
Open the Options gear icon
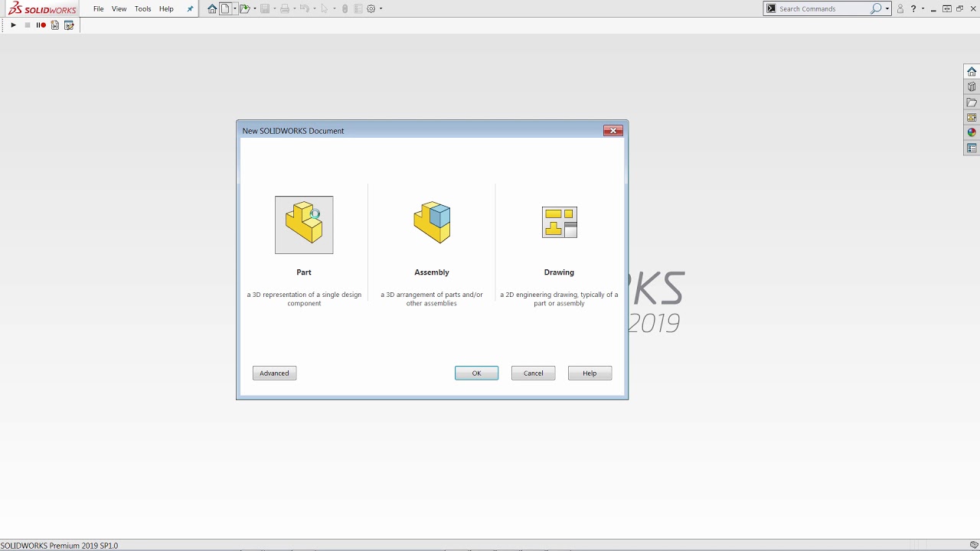click(371, 8)
